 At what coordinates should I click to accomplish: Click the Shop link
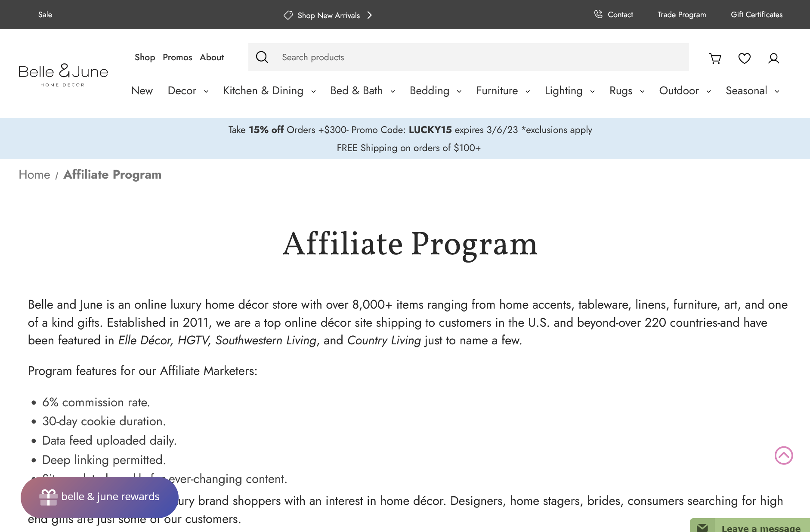(145, 57)
